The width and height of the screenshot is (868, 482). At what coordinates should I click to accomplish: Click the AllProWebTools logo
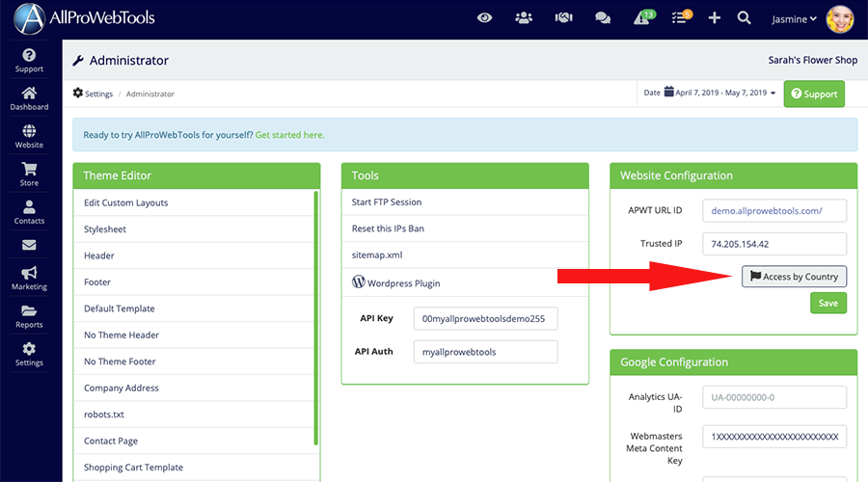coord(84,18)
